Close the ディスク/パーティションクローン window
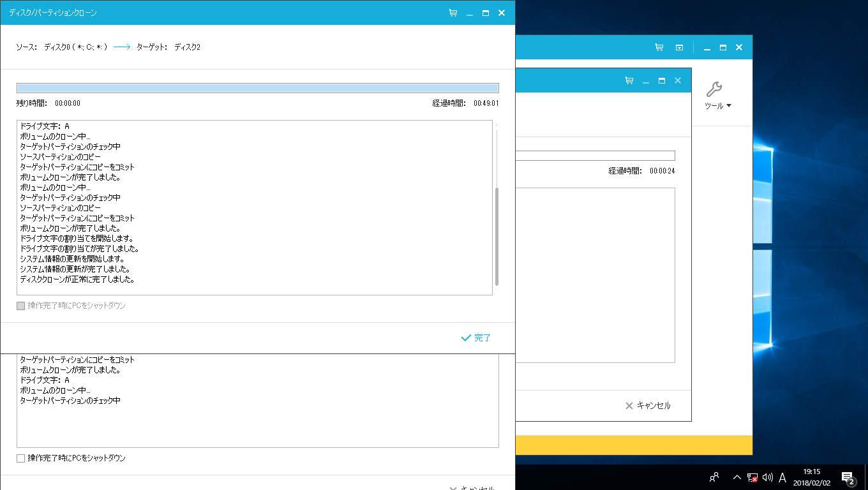This screenshot has height=490, width=868. click(502, 13)
